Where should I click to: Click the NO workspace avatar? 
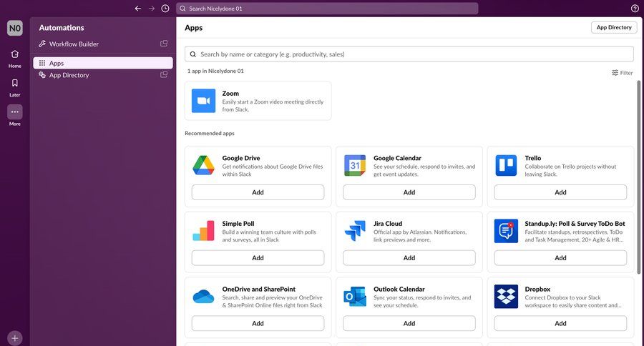pyautogui.click(x=15, y=28)
